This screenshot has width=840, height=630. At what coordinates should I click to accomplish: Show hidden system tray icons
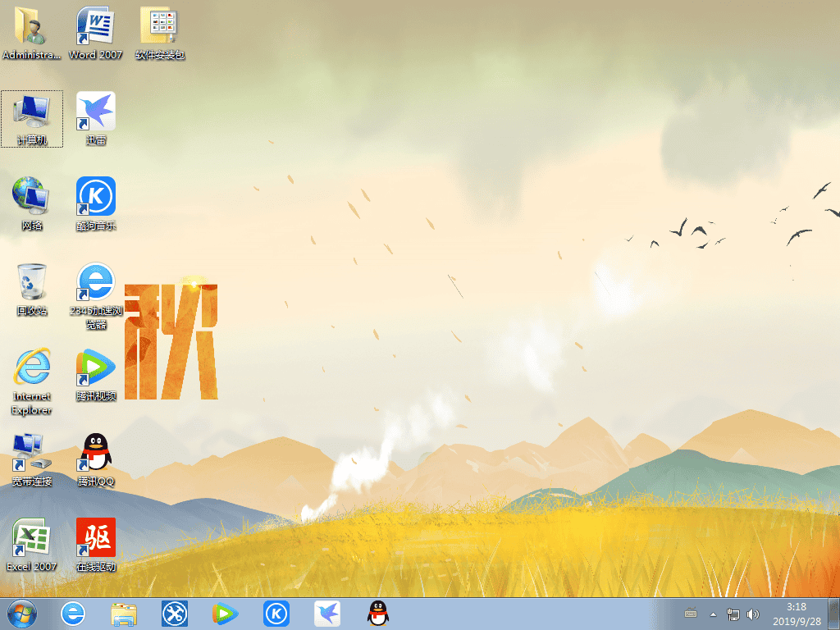click(713, 614)
